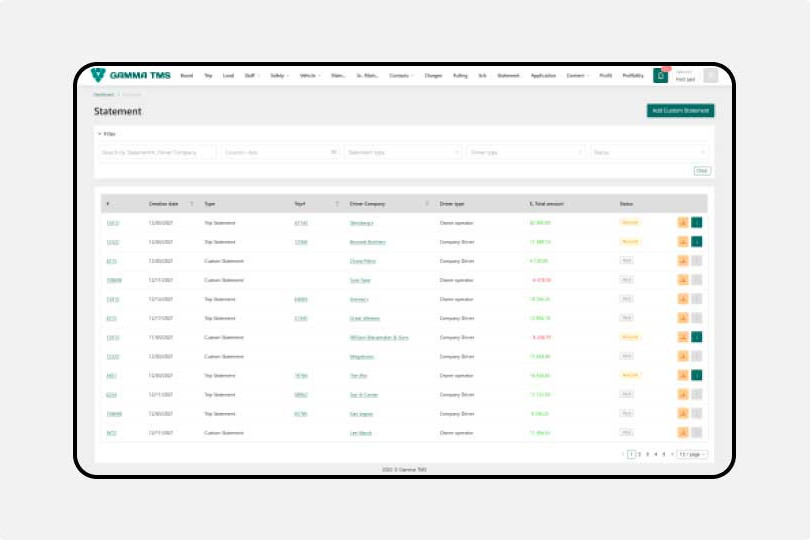
Task: Open the notifications bell icon
Action: (660, 75)
